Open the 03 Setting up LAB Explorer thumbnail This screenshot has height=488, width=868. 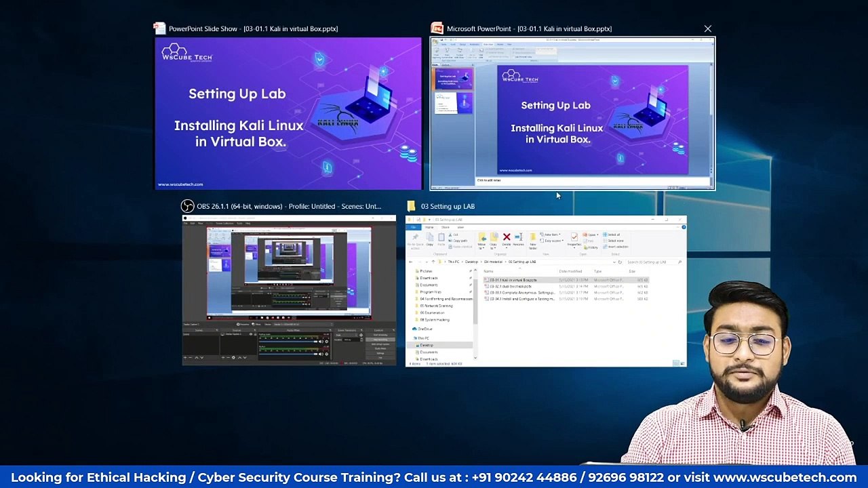(x=546, y=291)
